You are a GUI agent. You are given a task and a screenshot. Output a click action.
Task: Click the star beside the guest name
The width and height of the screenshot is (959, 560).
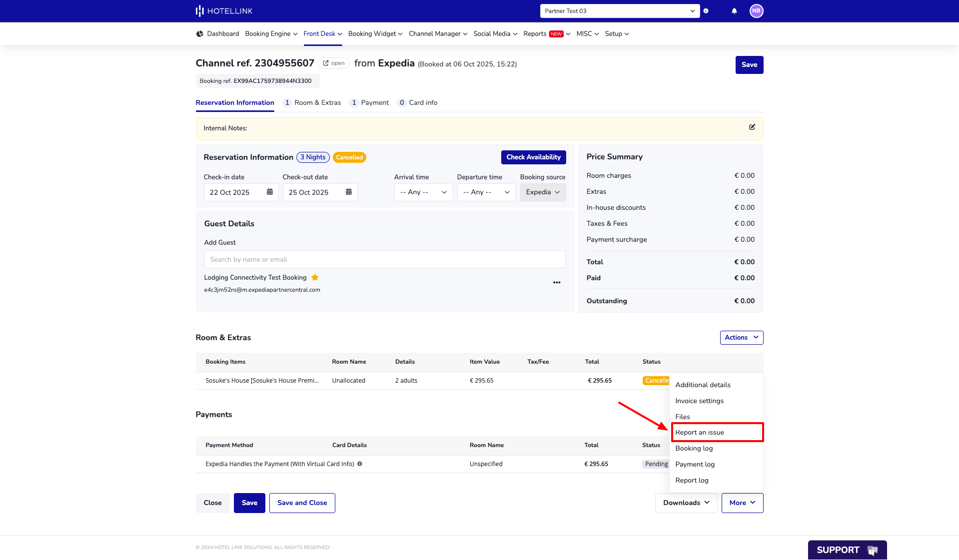coord(315,277)
